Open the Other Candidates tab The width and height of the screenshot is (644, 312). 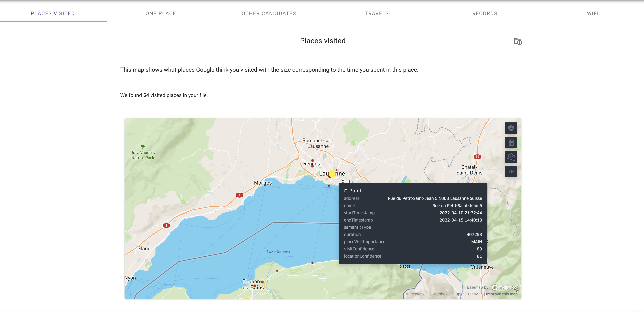[x=269, y=14]
